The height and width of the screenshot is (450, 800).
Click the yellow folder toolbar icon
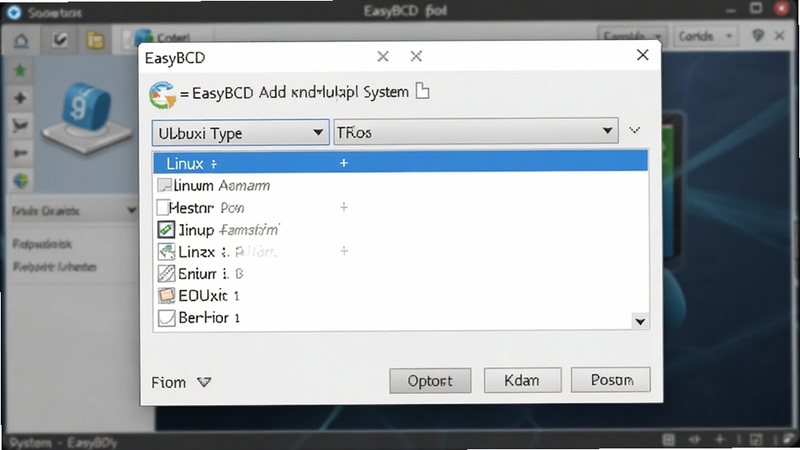(x=95, y=40)
